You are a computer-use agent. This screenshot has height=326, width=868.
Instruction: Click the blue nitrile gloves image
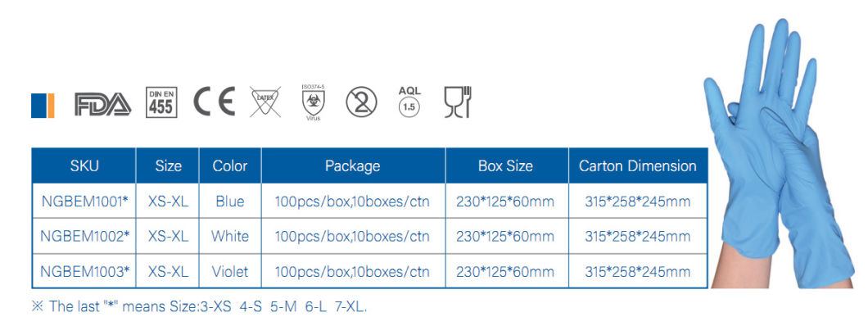click(779, 155)
